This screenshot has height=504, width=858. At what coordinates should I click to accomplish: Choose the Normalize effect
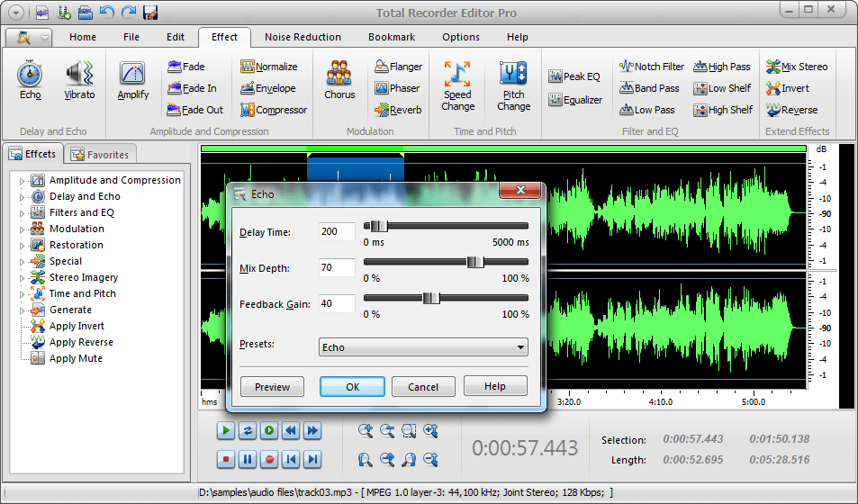268,67
